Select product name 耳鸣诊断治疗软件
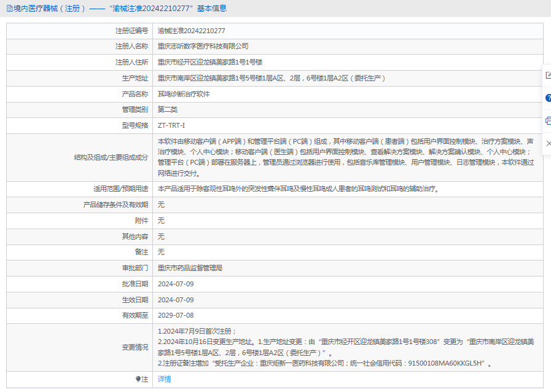Viewport: 551px width, 392px height. [x=184, y=94]
